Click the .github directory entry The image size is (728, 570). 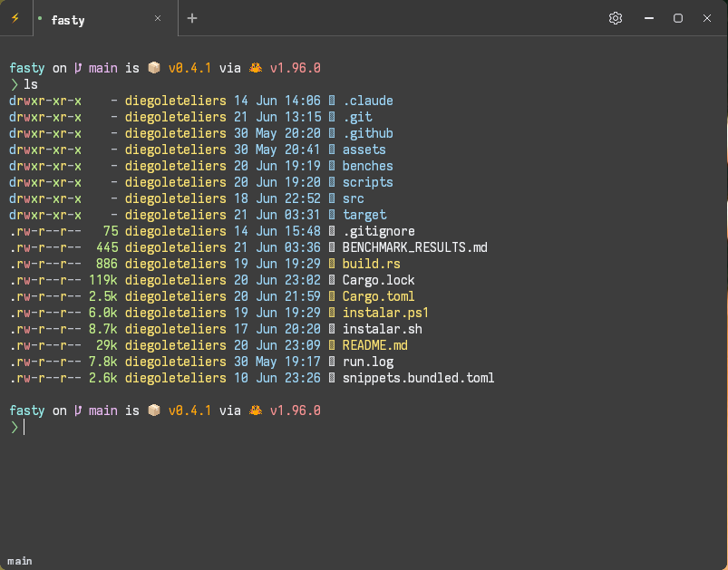pos(368,133)
